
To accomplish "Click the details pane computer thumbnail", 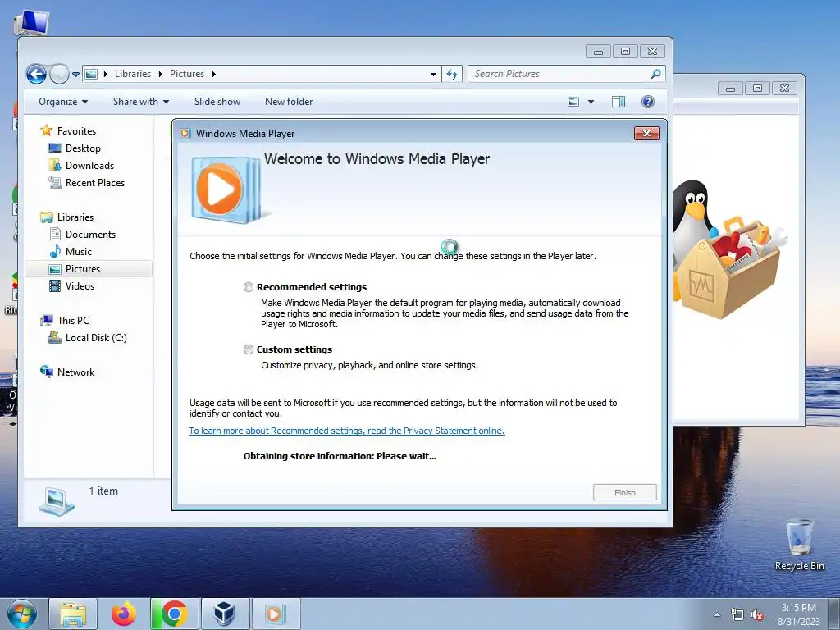I will [57, 501].
